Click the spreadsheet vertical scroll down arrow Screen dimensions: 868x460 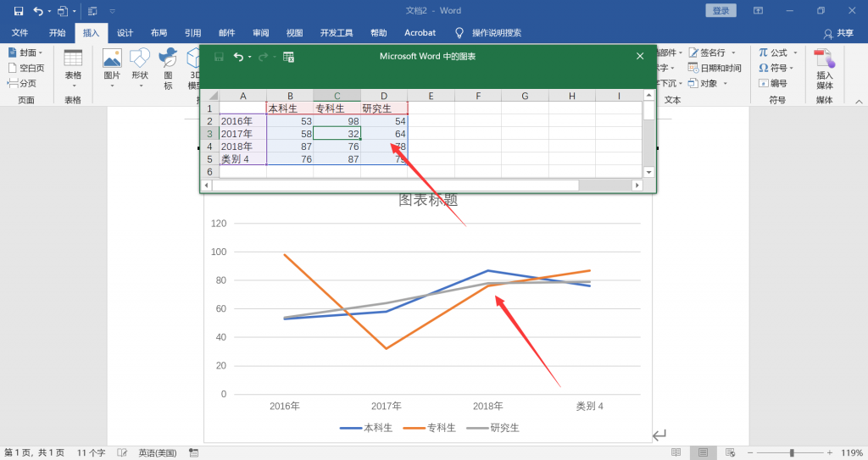pos(648,172)
